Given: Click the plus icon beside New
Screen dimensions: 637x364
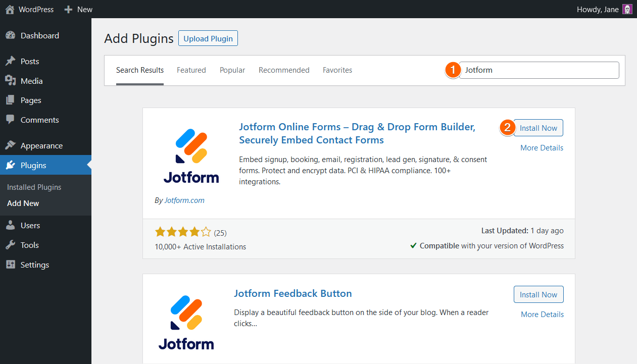Looking at the screenshot, I should pyautogui.click(x=69, y=9).
